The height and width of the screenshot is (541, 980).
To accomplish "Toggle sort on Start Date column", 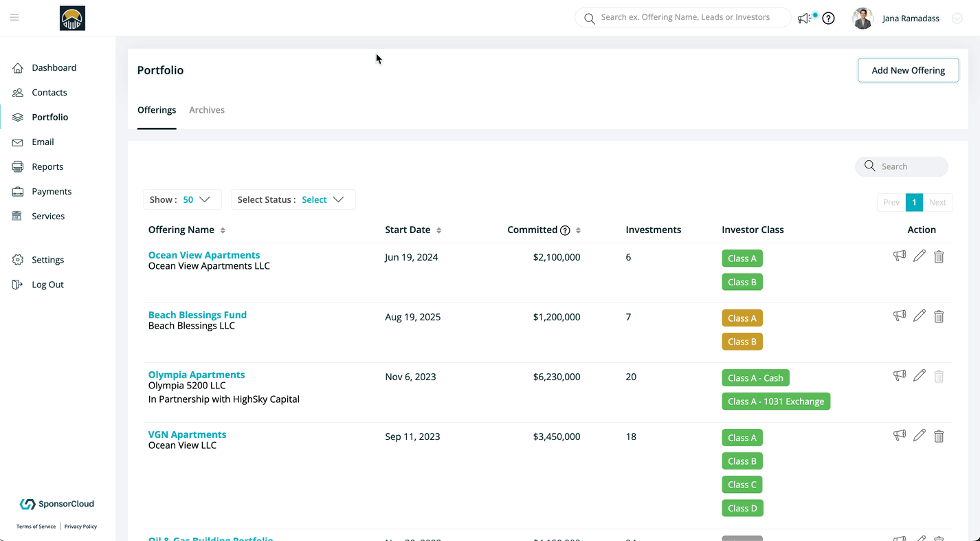I will (439, 230).
